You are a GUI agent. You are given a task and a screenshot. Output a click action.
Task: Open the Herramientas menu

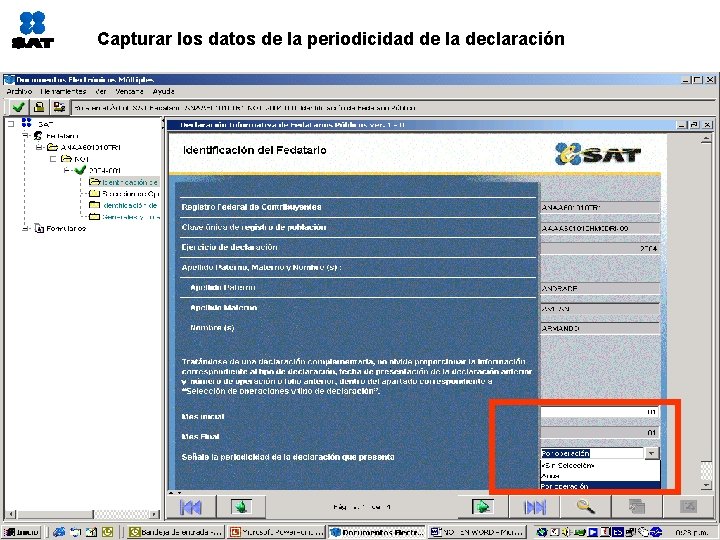click(63, 91)
